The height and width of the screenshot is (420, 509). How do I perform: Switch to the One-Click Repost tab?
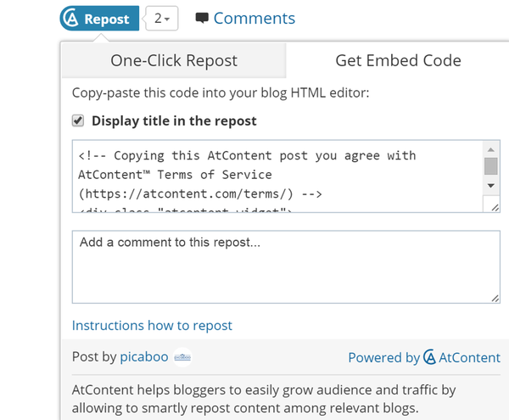point(174,60)
